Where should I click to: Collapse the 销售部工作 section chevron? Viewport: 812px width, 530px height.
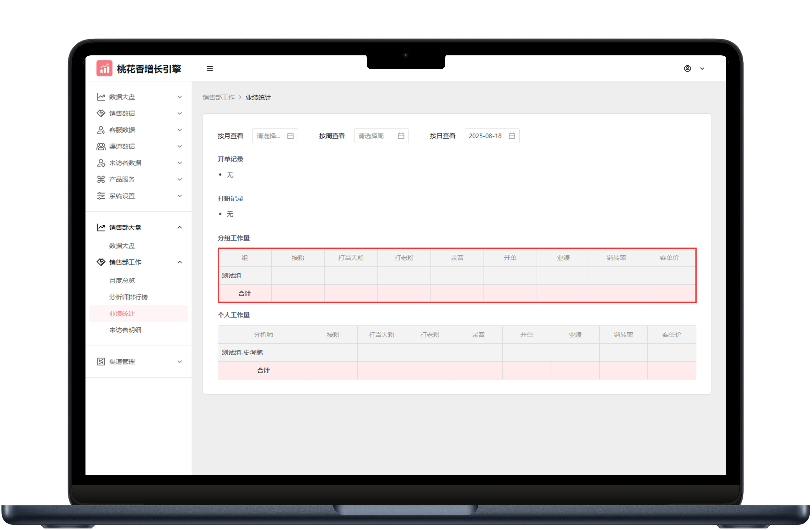[x=180, y=262]
